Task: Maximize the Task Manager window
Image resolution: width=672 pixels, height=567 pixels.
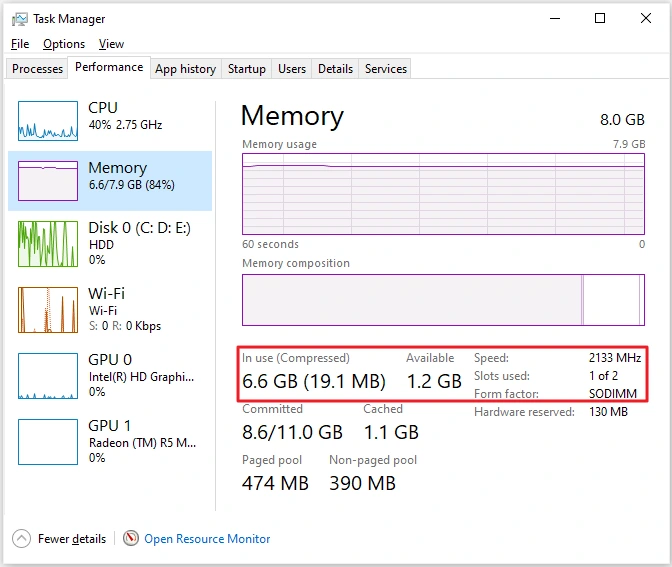Action: pyautogui.click(x=600, y=18)
